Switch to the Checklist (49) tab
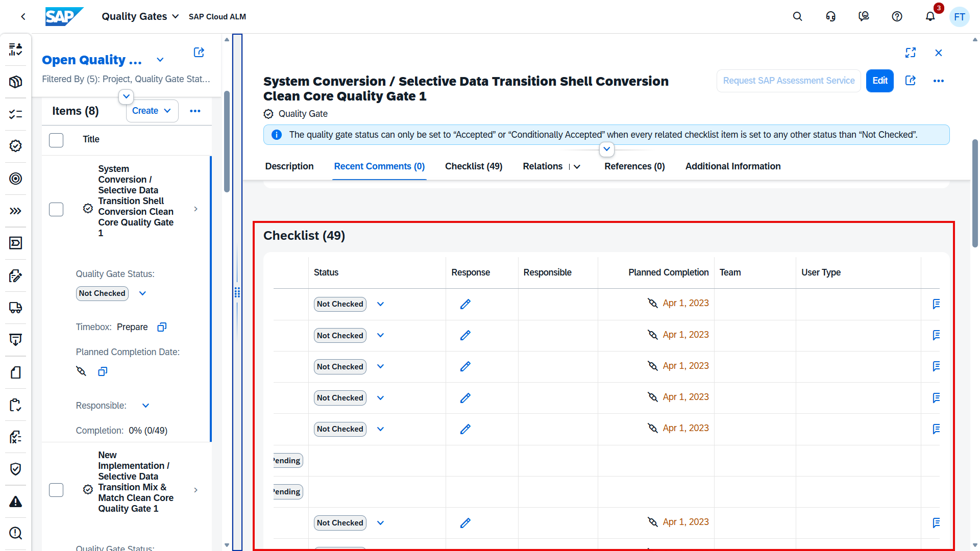Image resolution: width=980 pixels, height=551 pixels. (473, 166)
